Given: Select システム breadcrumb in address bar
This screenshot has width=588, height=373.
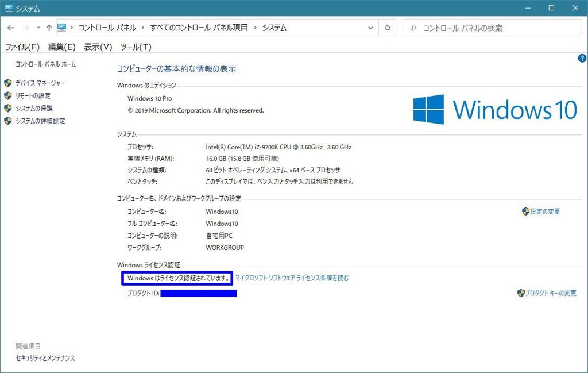Looking at the screenshot, I should 274,28.
